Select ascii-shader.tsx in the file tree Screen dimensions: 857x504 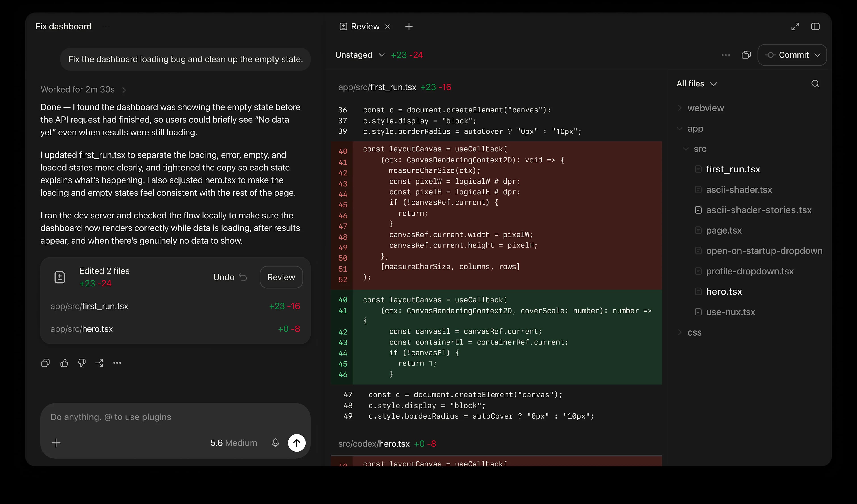739,190
